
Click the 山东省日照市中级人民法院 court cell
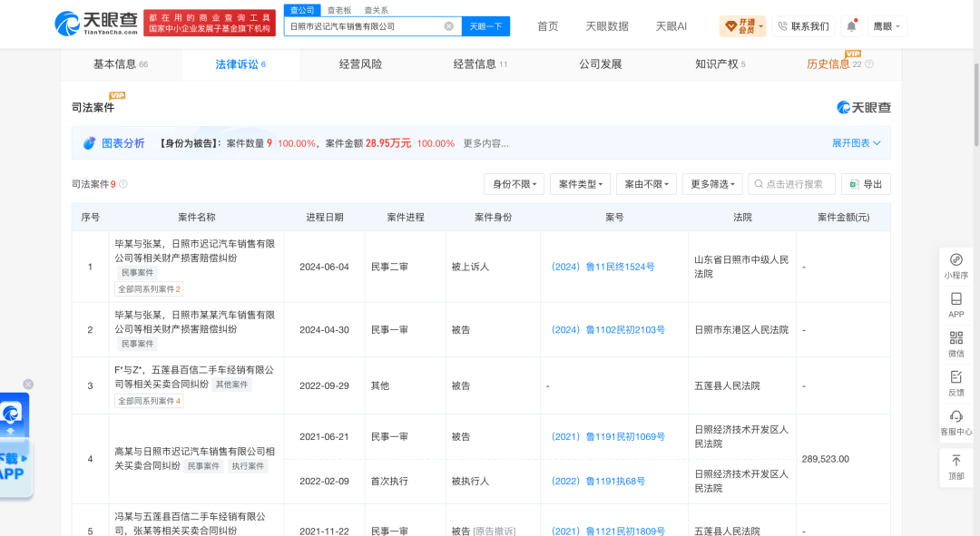click(x=741, y=267)
